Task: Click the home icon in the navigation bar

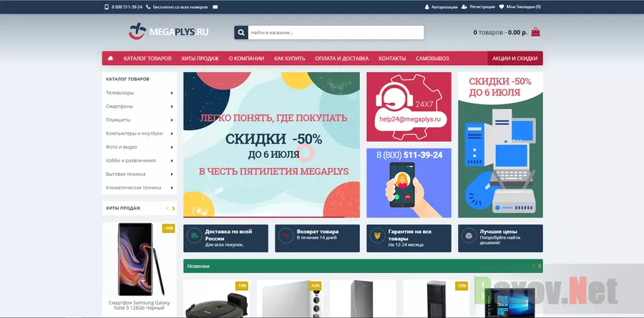Action: 110,59
